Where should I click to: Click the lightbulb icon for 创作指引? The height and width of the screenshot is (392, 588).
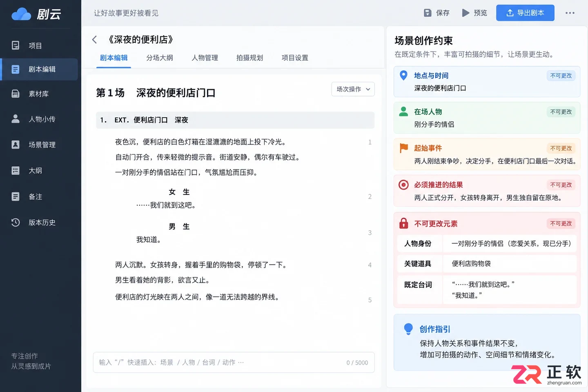pyautogui.click(x=408, y=329)
